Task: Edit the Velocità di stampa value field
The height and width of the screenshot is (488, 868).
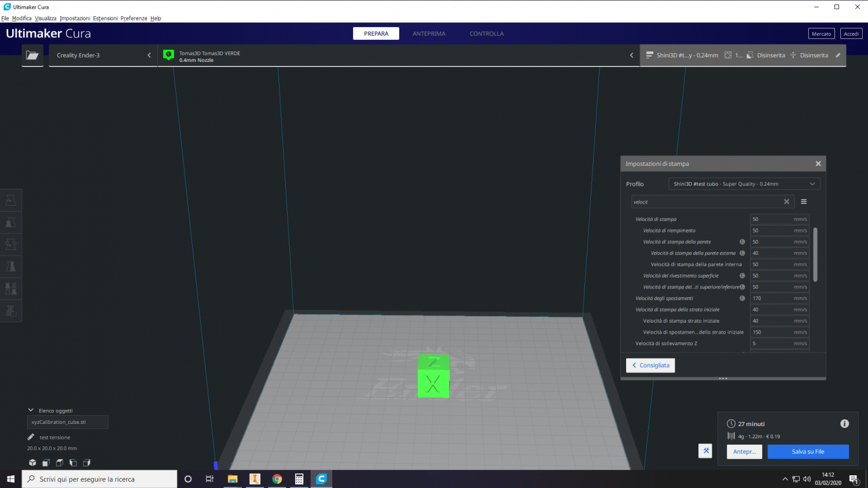Action: 779,219
